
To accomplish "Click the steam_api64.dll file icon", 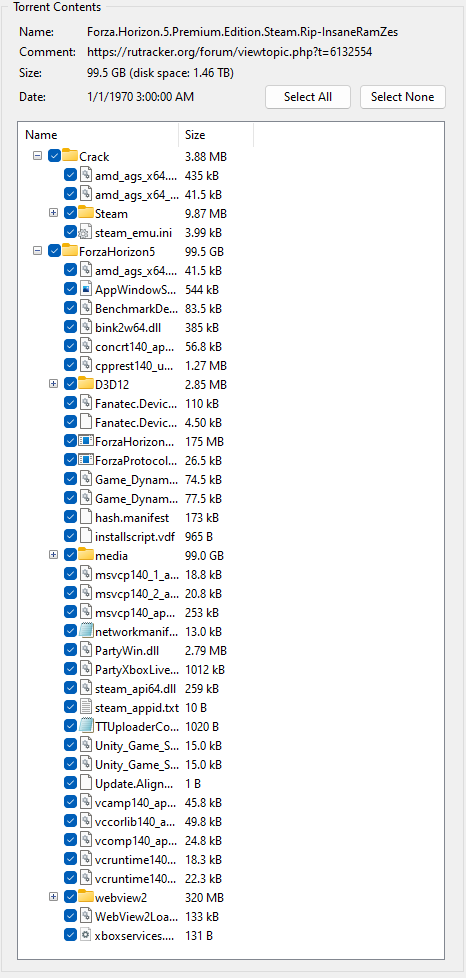I will pyautogui.click(x=86, y=688).
